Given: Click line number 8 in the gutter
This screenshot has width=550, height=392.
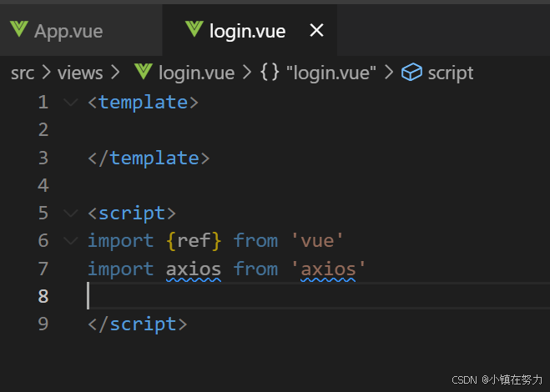Looking at the screenshot, I should click(43, 296).
